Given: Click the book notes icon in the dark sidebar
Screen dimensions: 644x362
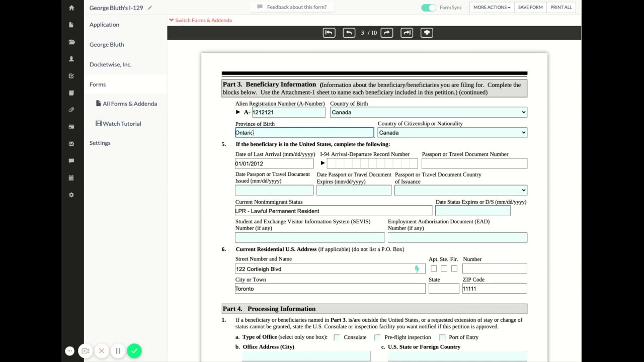Looking at the screenshot, I should coord(71,93).
